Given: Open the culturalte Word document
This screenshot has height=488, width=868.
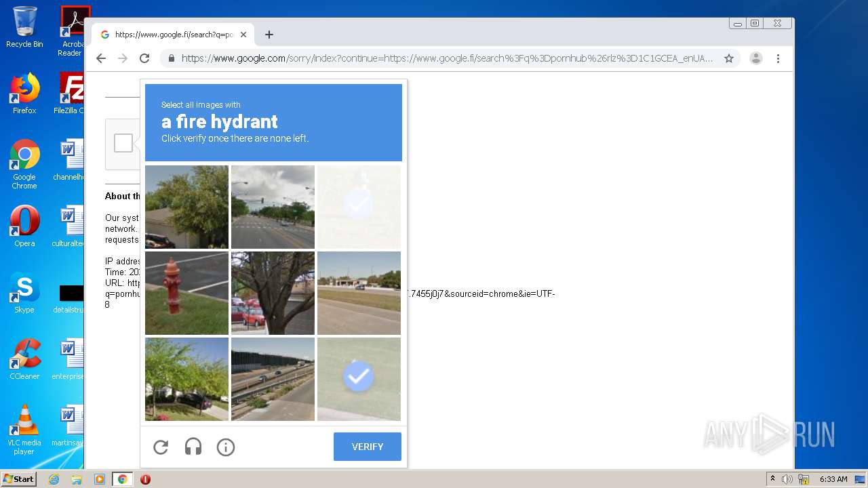Looking at the screenshot, I should [x=69, y=226].
